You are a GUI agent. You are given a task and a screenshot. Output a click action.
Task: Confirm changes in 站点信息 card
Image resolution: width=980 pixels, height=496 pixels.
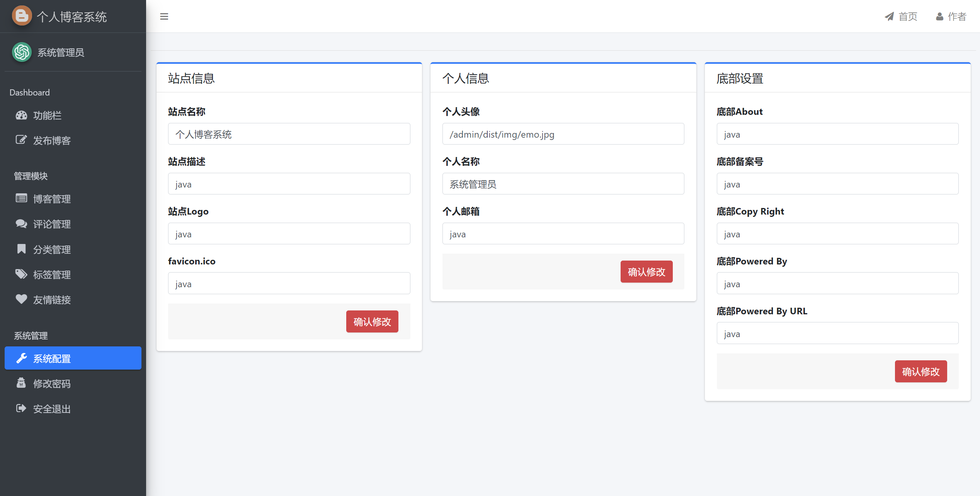click(x=372, y=321)
